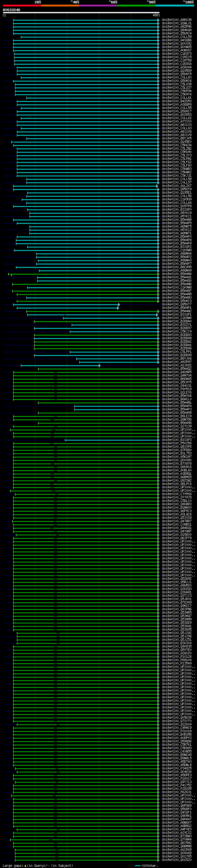Select label UniRef100_Q05639

coord(177,717)
